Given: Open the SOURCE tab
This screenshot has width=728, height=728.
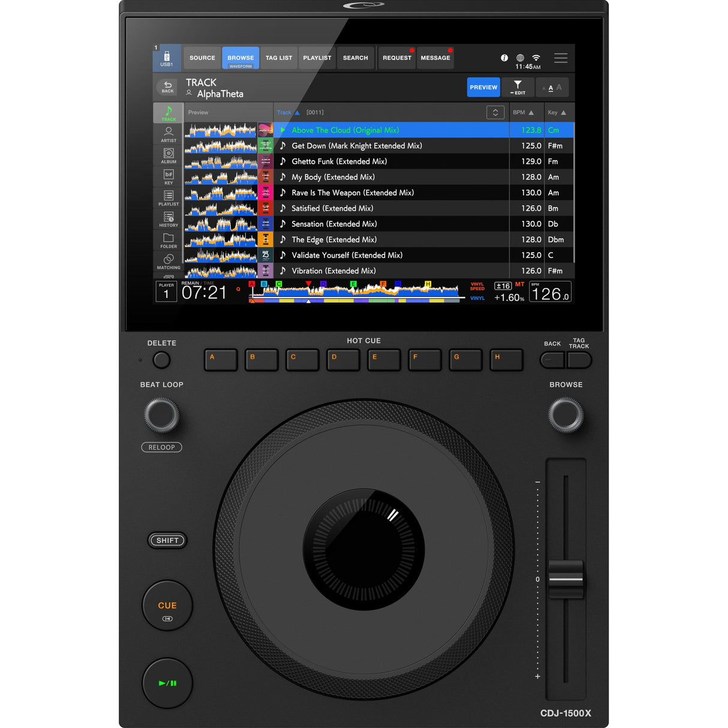Looking at the screenshot, I should pos(202,58).
